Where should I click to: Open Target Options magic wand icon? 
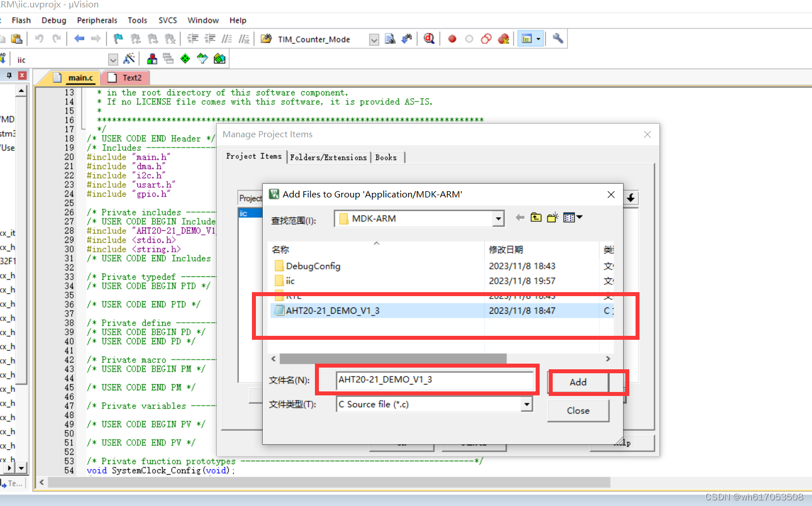129,58
